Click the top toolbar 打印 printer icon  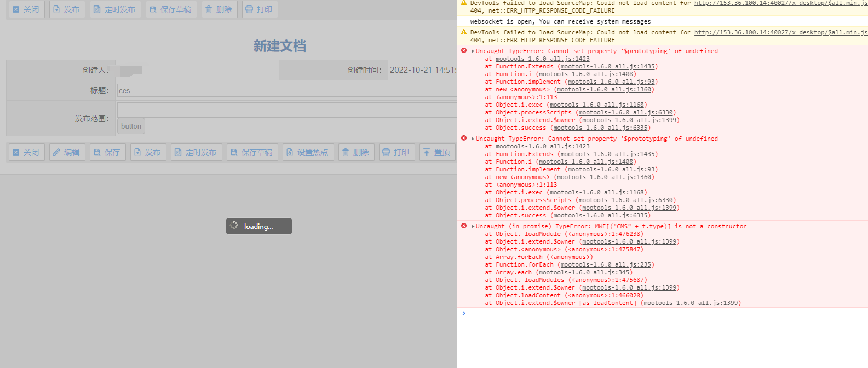coord(249,9)
